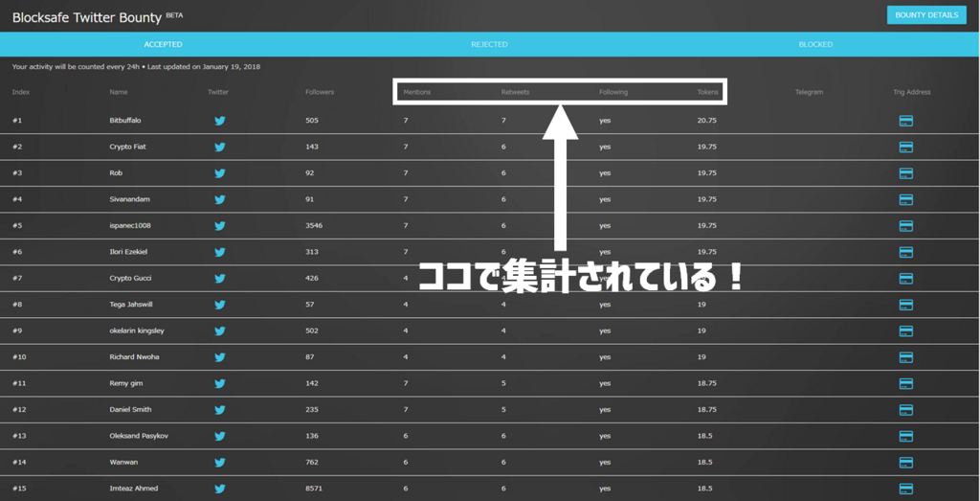Viewport: 980px width, 501px height.
Task: Click token value '20.75'
Action: 707,120
